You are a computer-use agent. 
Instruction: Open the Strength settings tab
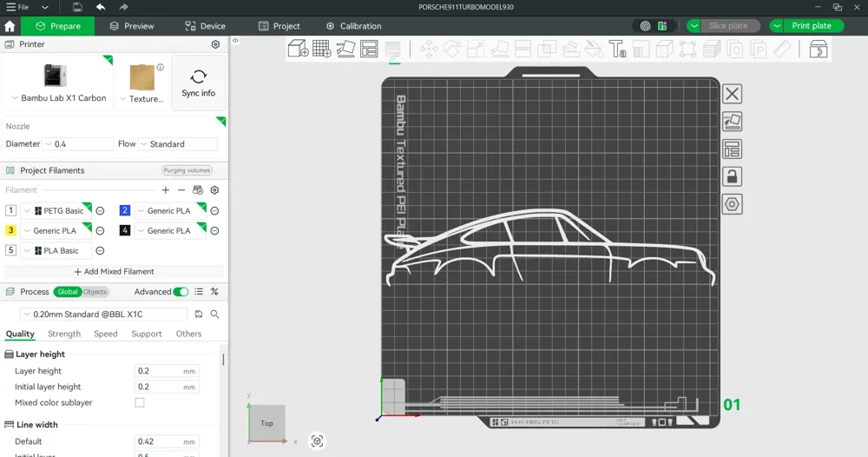click(x=64, y=334)
